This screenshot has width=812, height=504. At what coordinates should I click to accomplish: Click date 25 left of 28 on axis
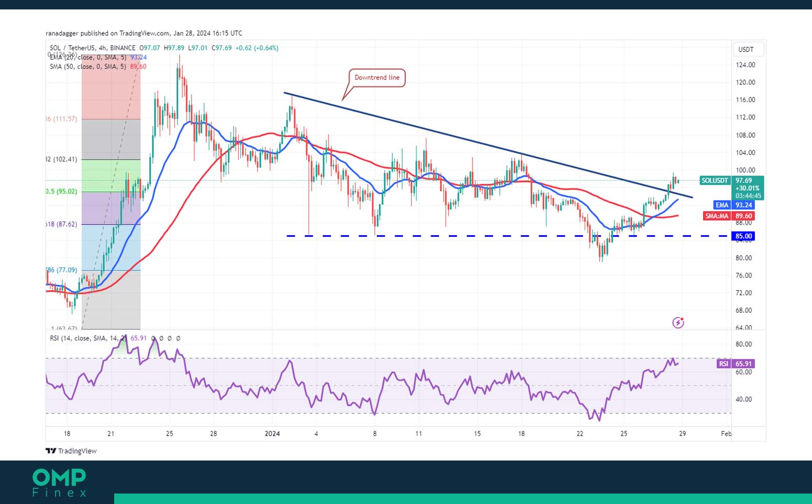(169, 433)
